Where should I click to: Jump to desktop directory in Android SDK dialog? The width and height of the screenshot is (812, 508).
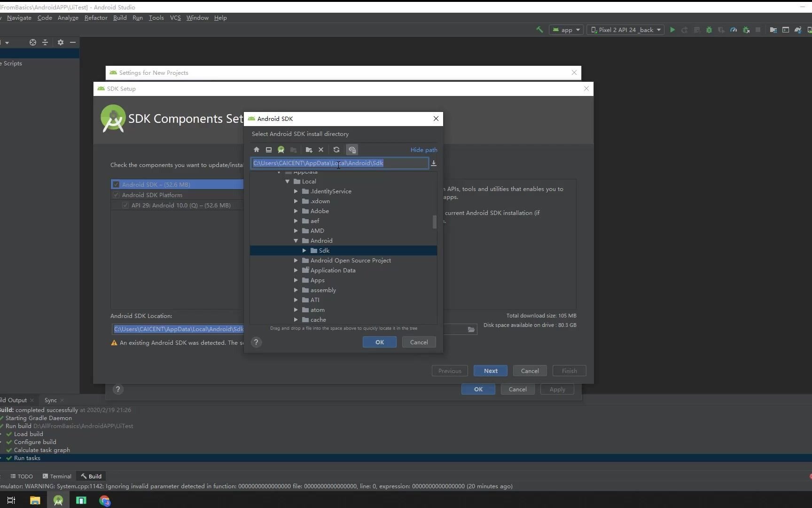click(x=269, y=150)
